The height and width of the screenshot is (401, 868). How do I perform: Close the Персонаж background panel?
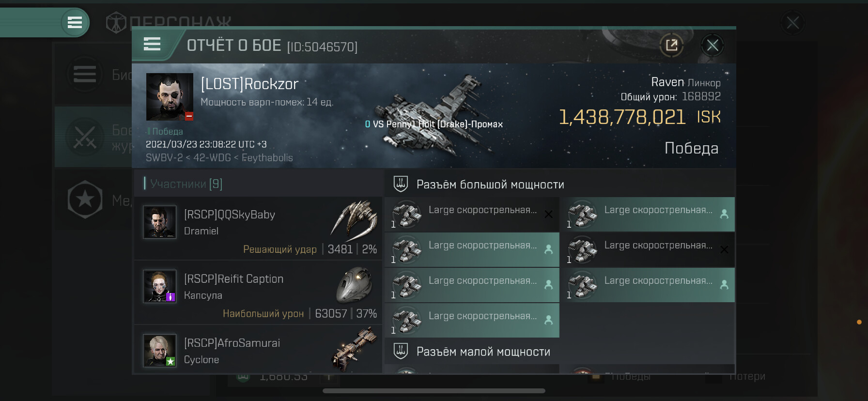click(x=792, y=22)
